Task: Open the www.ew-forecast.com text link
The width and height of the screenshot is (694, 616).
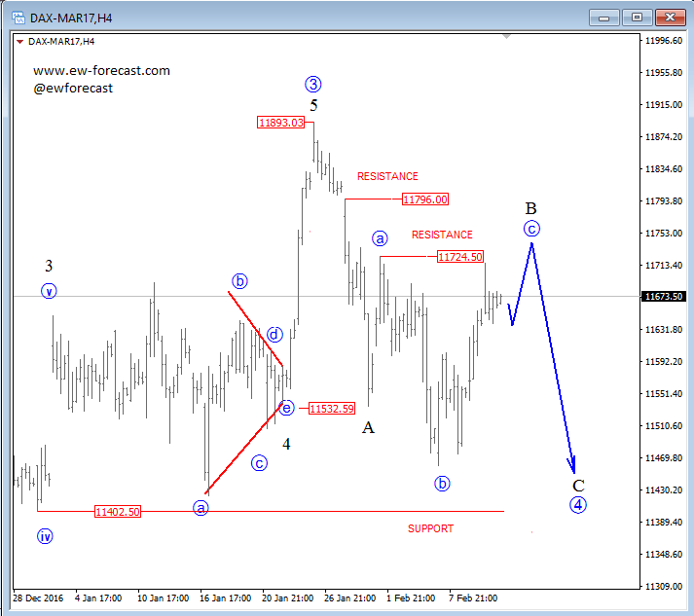Action: tap(101, 70)
